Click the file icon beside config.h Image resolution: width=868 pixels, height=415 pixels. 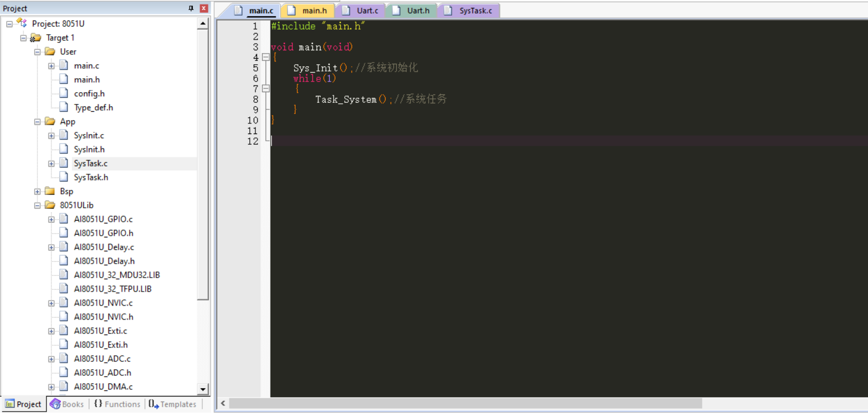(63, 93)
